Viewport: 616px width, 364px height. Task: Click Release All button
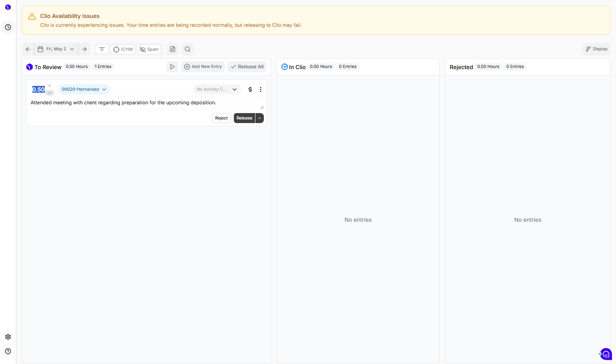click(x=247, y=67)
